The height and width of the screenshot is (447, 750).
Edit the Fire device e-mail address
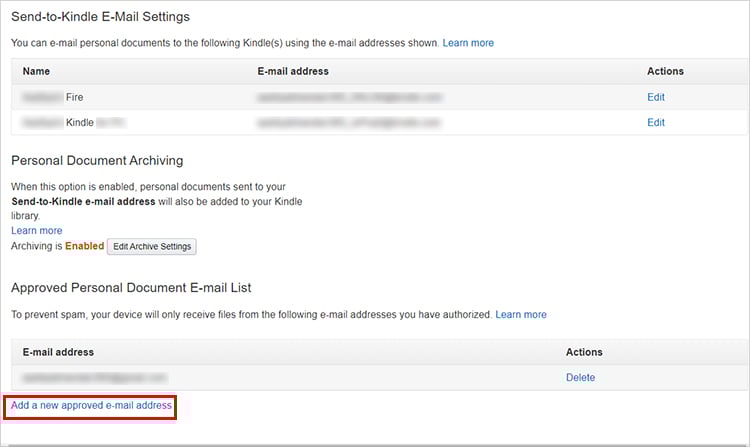[656, 97]
